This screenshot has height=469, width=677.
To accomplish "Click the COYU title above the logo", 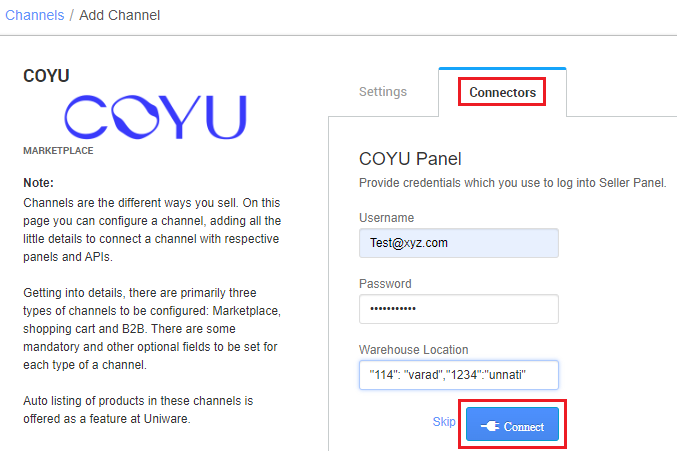I will click(x=46, y=76).
